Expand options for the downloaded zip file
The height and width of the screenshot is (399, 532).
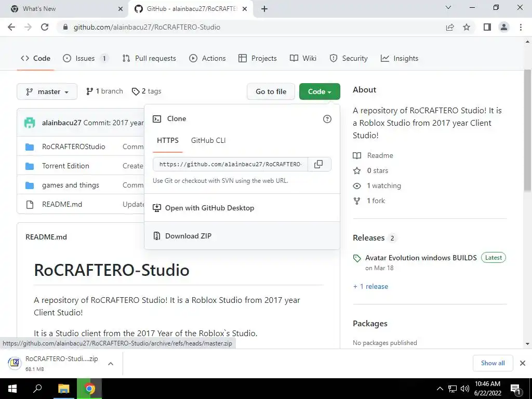click(x=110, y=364)
